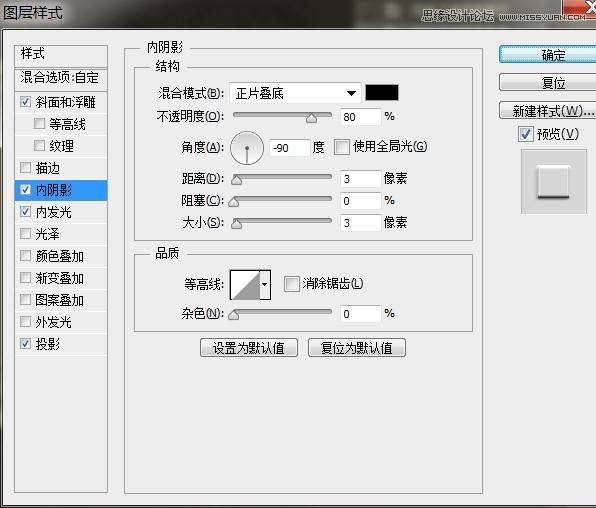Click the angle dial control
596x508 pixels.
pyautogui.click(x=247, y=148)
